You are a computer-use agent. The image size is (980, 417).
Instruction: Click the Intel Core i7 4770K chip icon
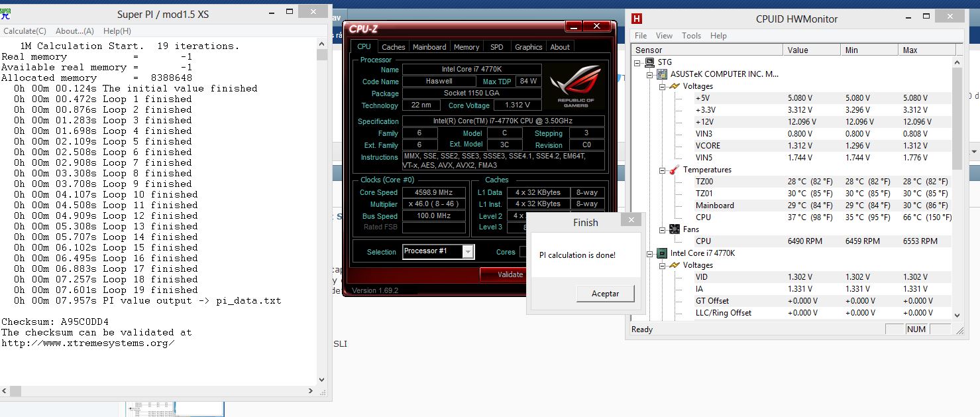[661, 253]
